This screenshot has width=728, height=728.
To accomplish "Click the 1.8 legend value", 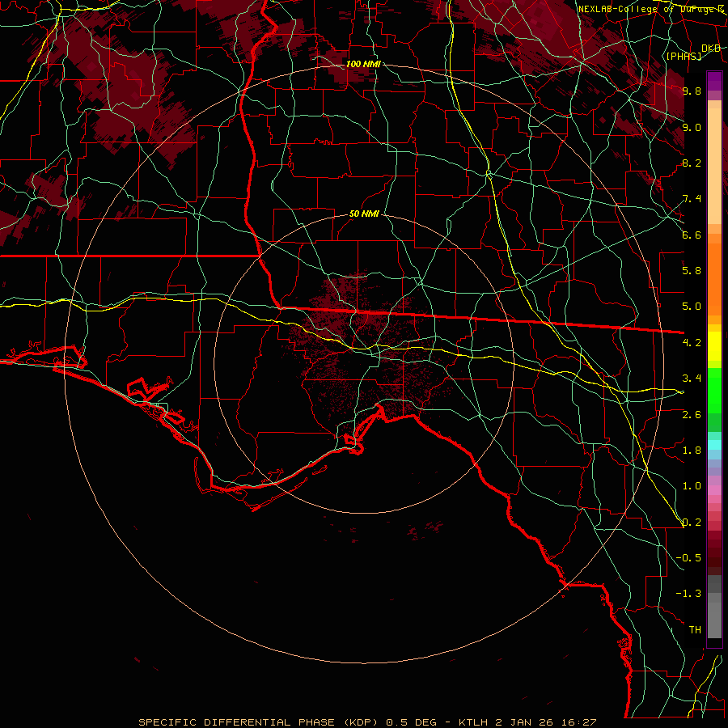I will tap(692, 451).
